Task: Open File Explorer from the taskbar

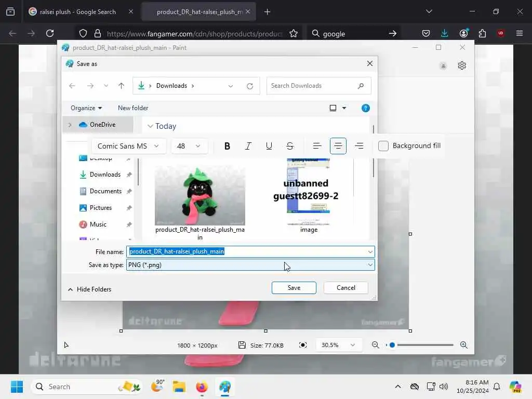Action: (x=179, y=387)
